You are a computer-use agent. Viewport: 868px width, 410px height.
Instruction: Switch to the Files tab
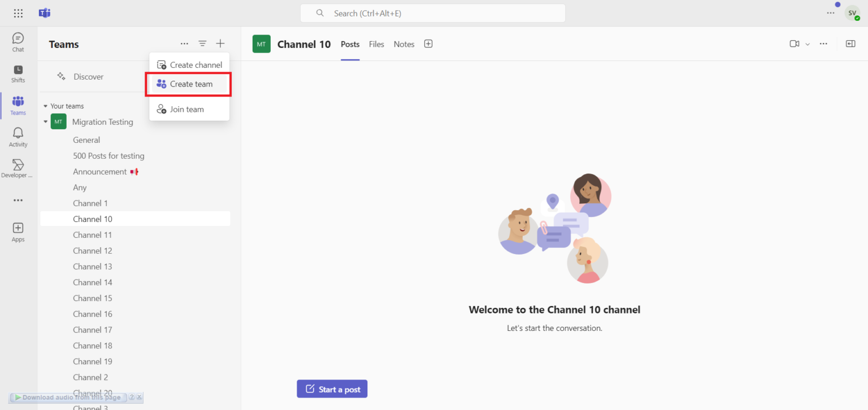(x=376, y=43)
